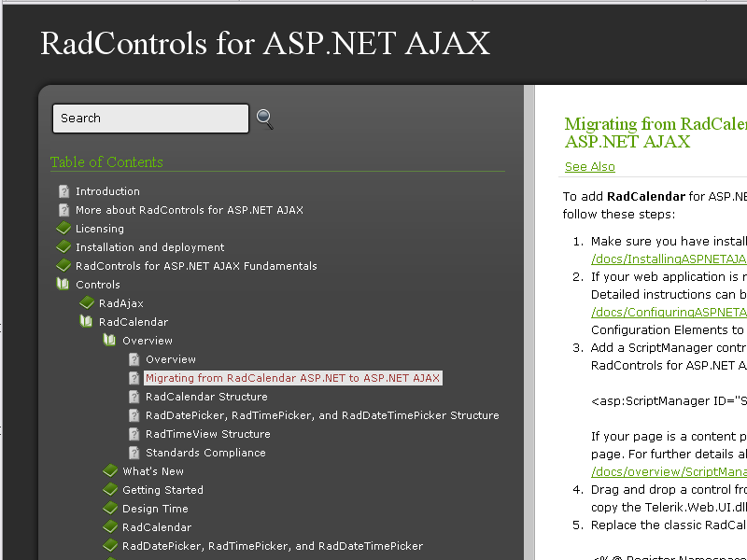The height and width of the screenshot is (560, 747).
Task: Open the /docs/InstallingASPNETAJA link
Action: click(x=669, y=259)
